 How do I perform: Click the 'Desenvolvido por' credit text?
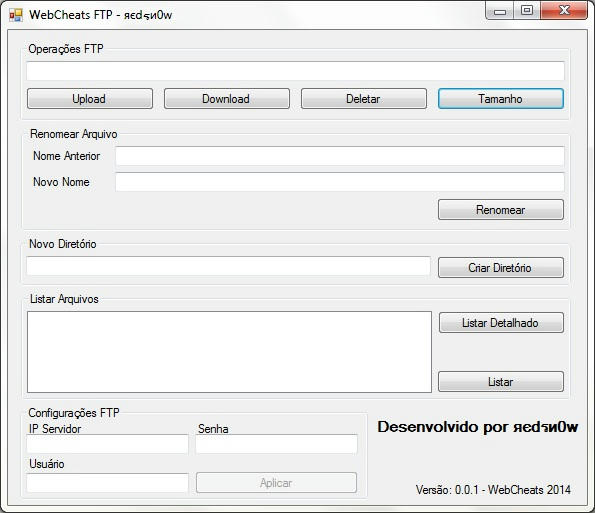coord(477,427)
